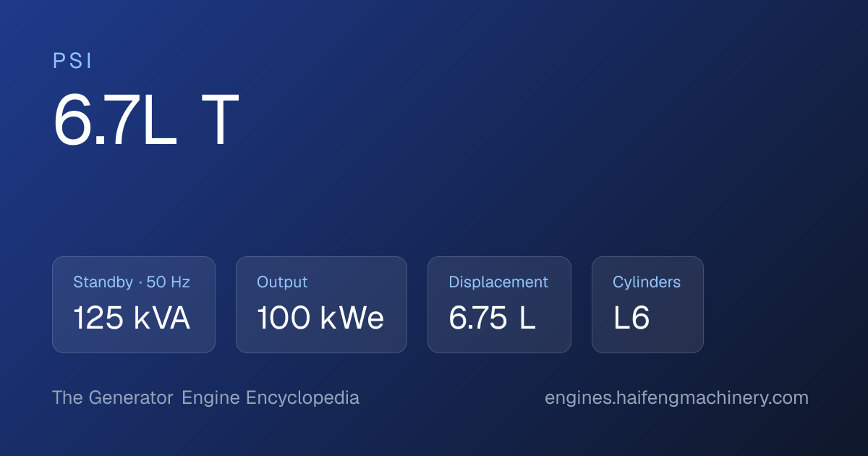Select the 6.75 L value
The height and width of the screenshot is (456, 868).
click(x=492, y=318)
